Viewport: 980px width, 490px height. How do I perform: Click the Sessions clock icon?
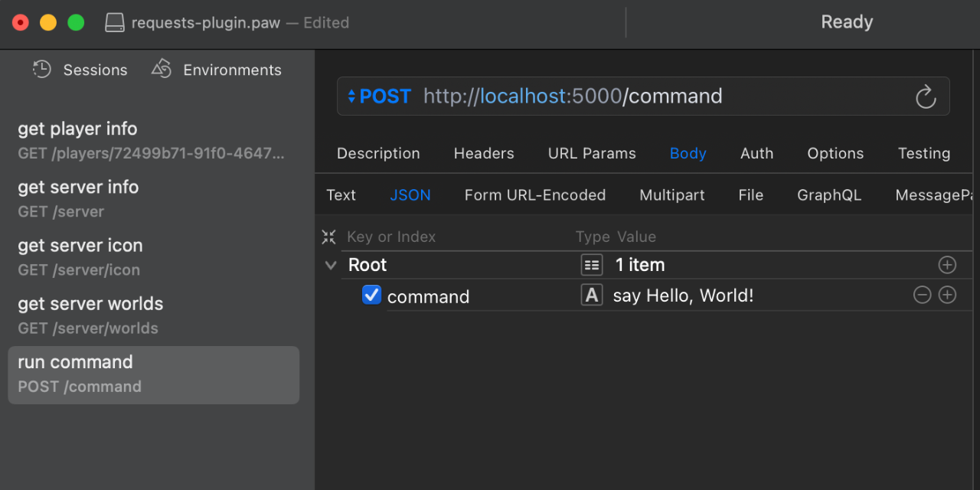[x=41, y=70]
